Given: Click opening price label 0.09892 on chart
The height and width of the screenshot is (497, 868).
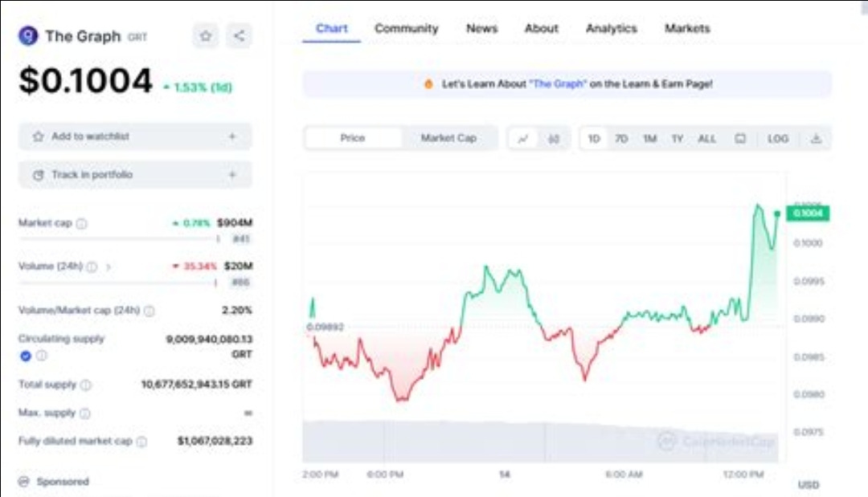Looking at the screenshot, I should pyautogui.click(x=325, y=327).
